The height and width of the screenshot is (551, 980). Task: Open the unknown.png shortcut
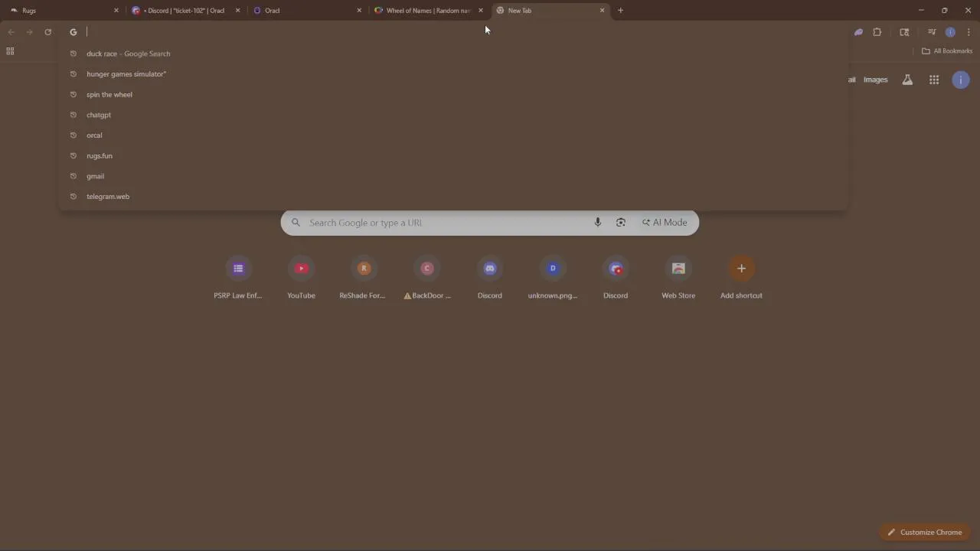553,279
